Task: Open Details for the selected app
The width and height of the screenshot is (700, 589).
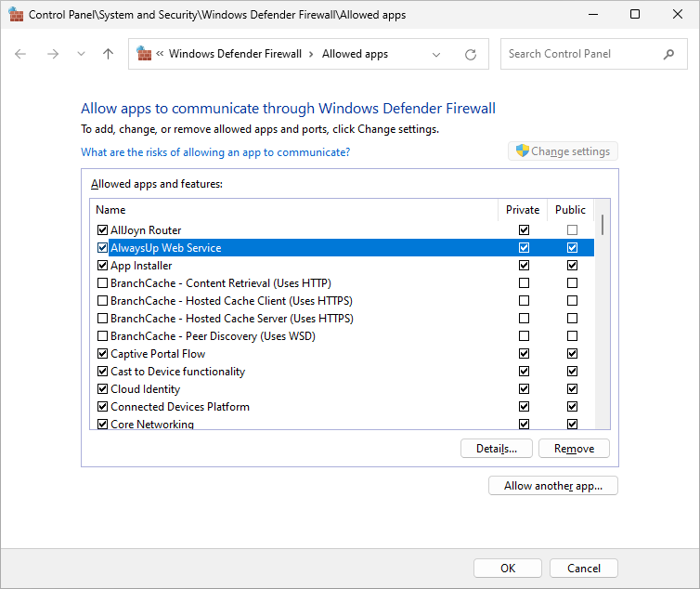Action: 497,448
